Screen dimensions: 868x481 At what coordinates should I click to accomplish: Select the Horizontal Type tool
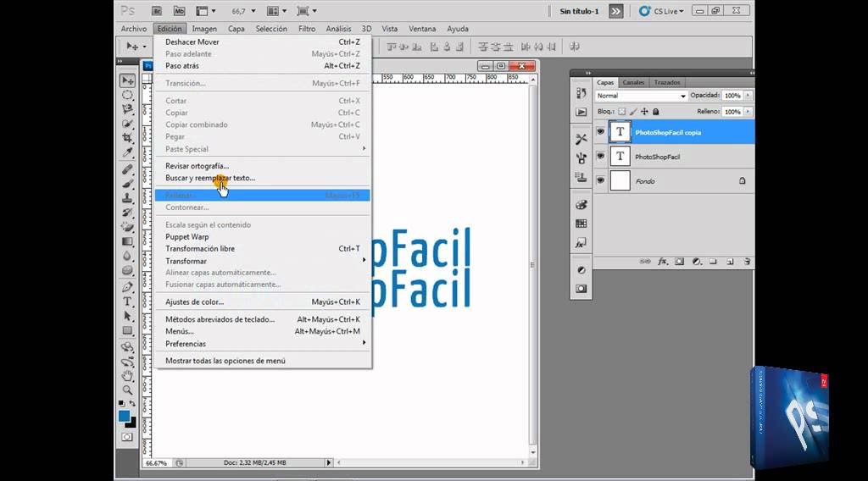click(x=127, y=301)
